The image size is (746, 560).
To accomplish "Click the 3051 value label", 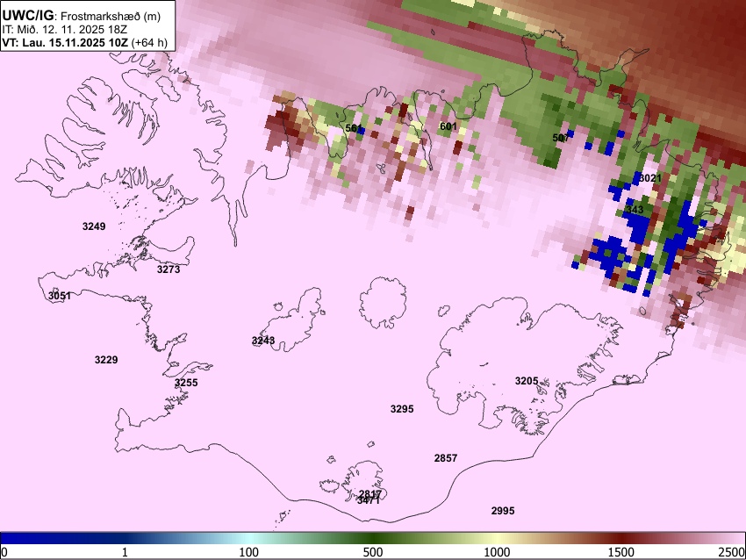I will click(60, 296).
